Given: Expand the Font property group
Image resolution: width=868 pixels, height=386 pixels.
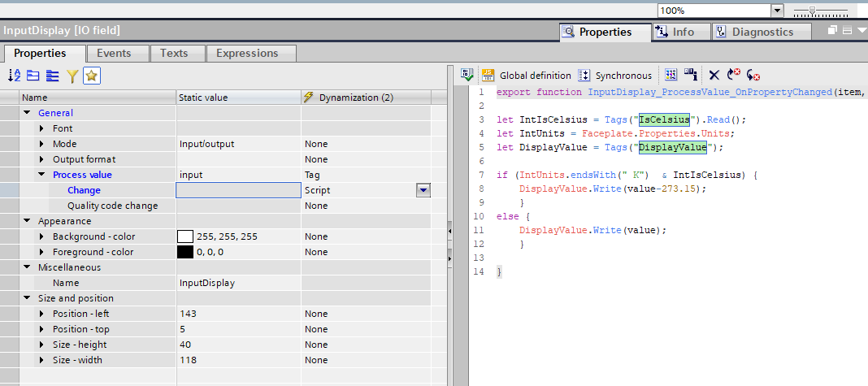Looking at the screenshot, I should pos(42,128).
